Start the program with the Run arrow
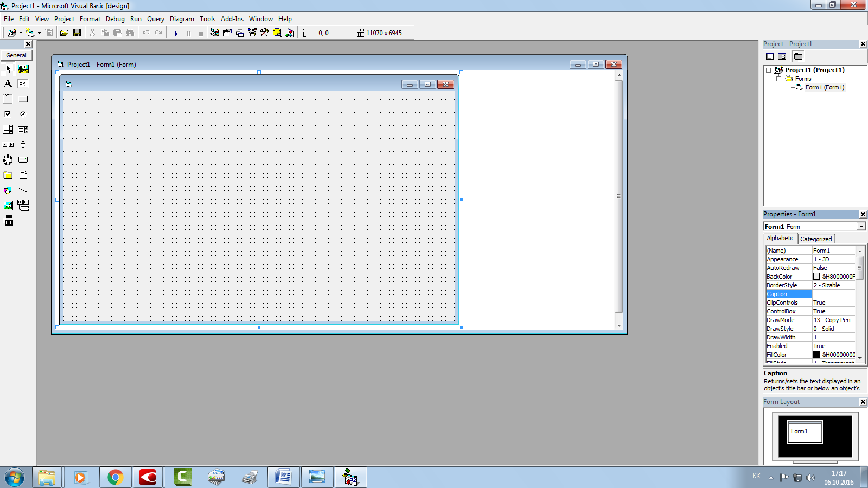 coord(176,34)
